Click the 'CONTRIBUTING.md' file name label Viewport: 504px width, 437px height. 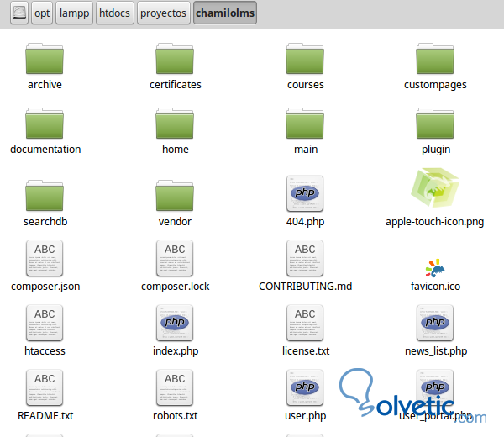click(x=306, y=287)
